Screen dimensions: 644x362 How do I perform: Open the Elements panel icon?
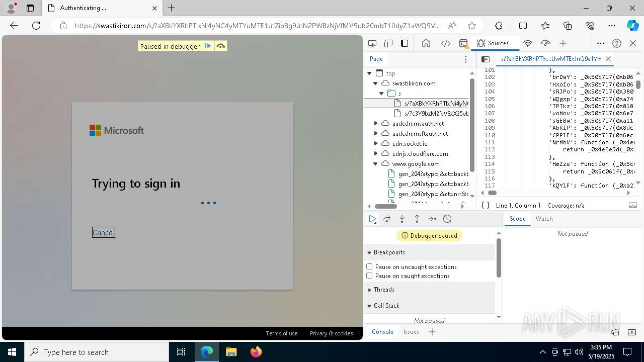point(446,43)
